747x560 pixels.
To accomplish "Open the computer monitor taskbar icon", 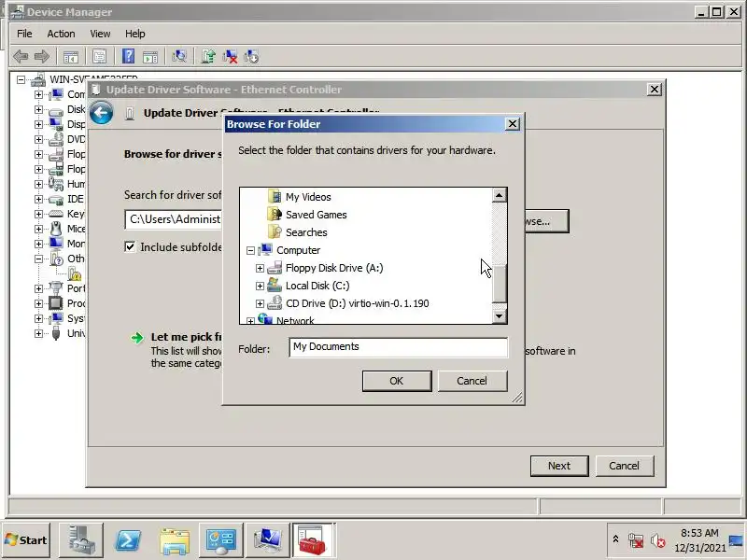I will [x=267, y=540].
